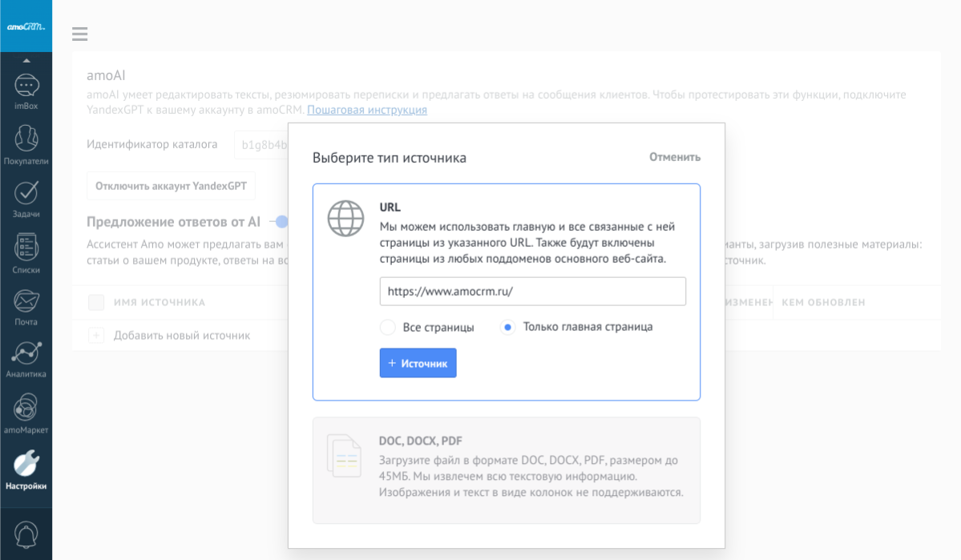This screenshot has height=560, width=961.
Task: Open the Покупатели section icon
Action: click(26, 139)
